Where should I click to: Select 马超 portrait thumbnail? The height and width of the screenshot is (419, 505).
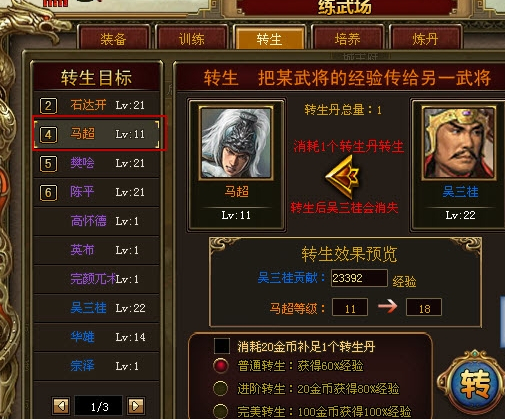pos(236,143)
